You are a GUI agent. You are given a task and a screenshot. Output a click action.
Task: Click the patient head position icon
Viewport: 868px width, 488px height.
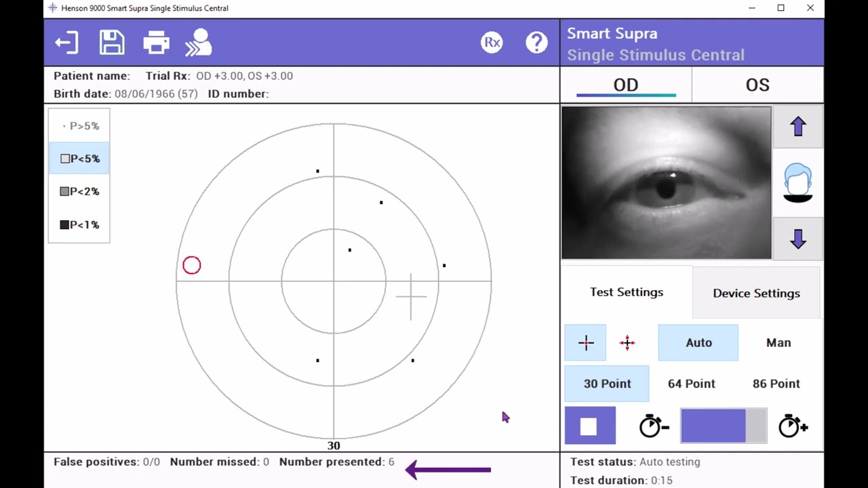pyautogui.click(x=797, y=182)
